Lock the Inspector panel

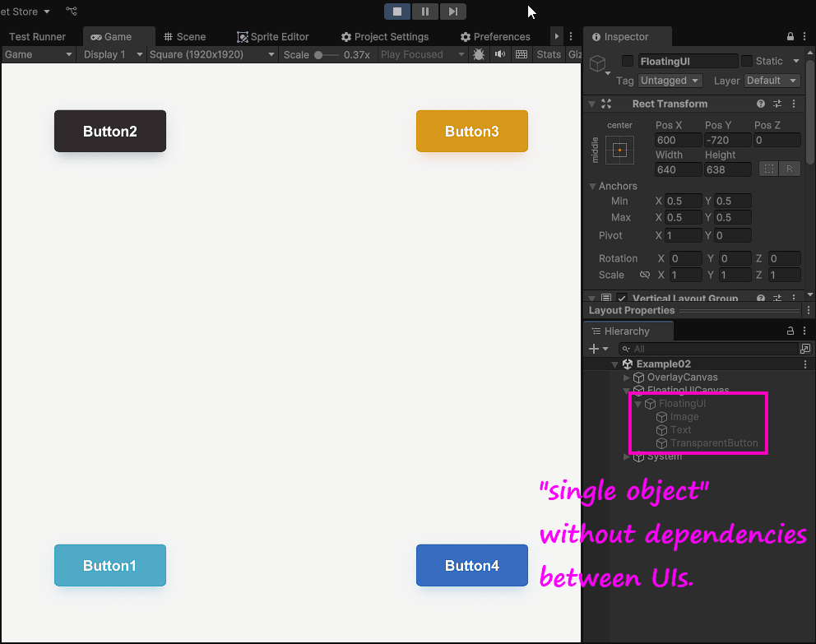(790, 36)
